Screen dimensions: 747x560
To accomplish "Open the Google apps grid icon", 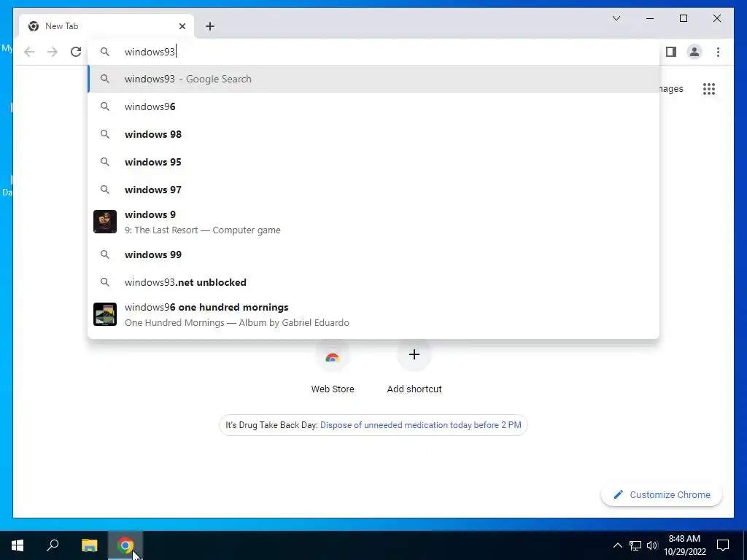I will click(709, 89).
